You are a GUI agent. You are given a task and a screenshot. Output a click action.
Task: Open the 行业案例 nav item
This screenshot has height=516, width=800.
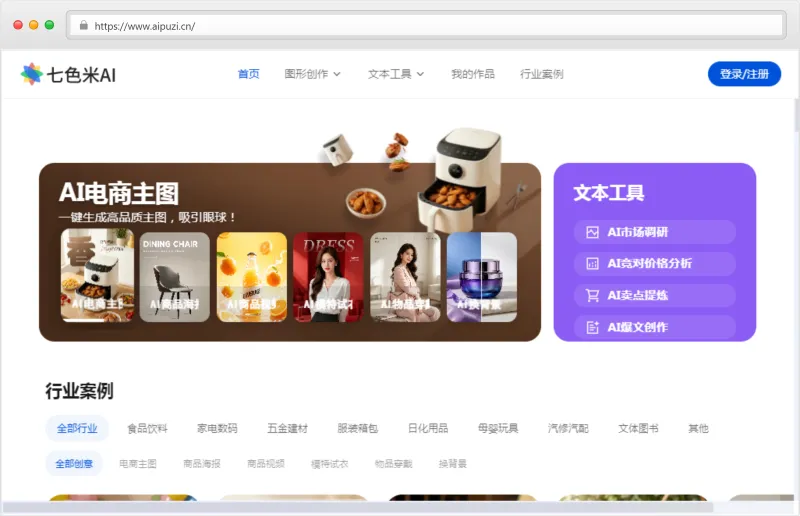click(541, 74)
